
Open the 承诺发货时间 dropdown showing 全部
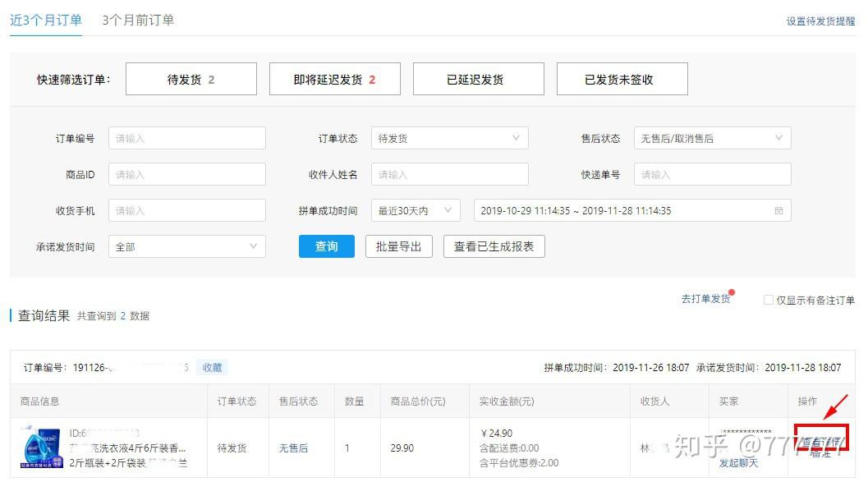click(187, 246)
